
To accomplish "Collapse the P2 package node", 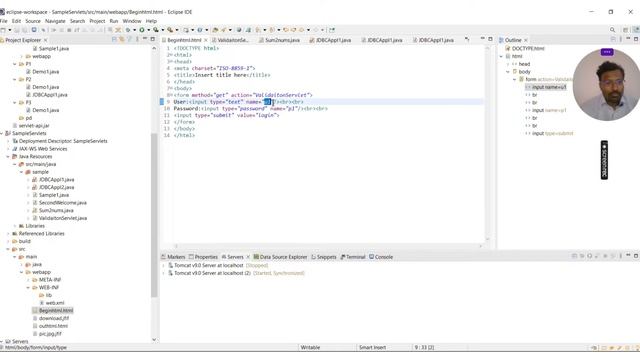I will 15,80.
